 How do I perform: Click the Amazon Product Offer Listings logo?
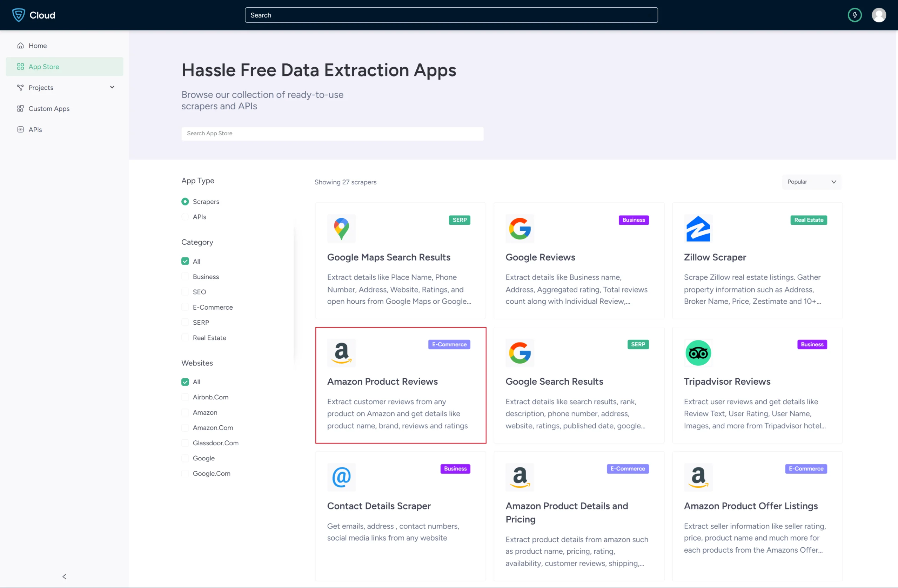[x=698, y=477]
